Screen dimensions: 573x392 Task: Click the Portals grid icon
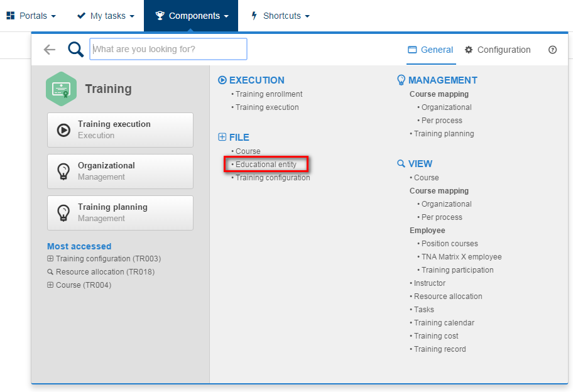pyautogui.click(x=11, y=16)
